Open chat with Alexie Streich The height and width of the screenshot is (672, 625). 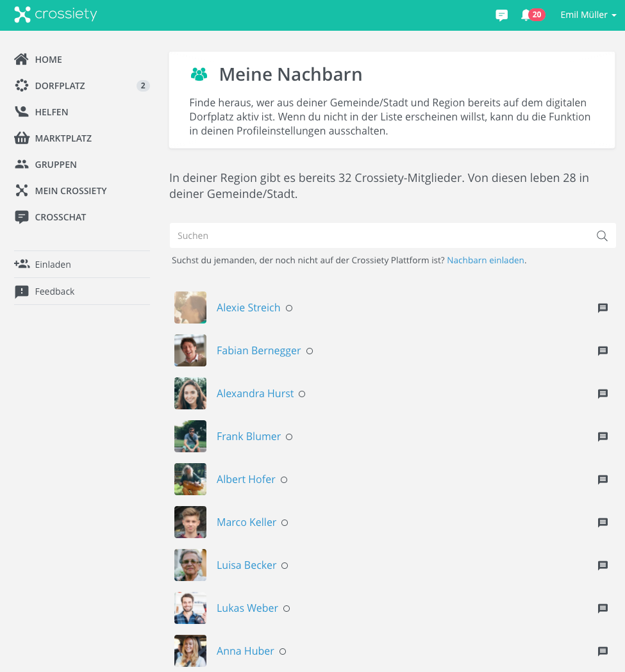click(x=603, y=307)
